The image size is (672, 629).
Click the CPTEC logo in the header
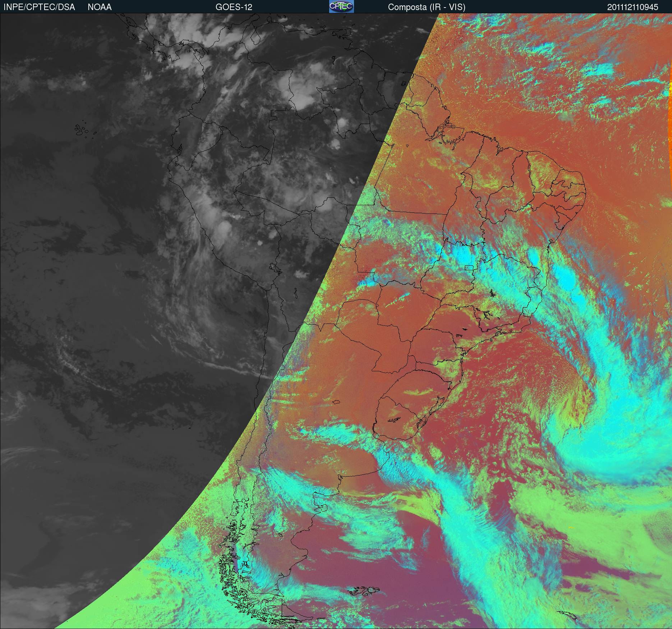(341, 6)
